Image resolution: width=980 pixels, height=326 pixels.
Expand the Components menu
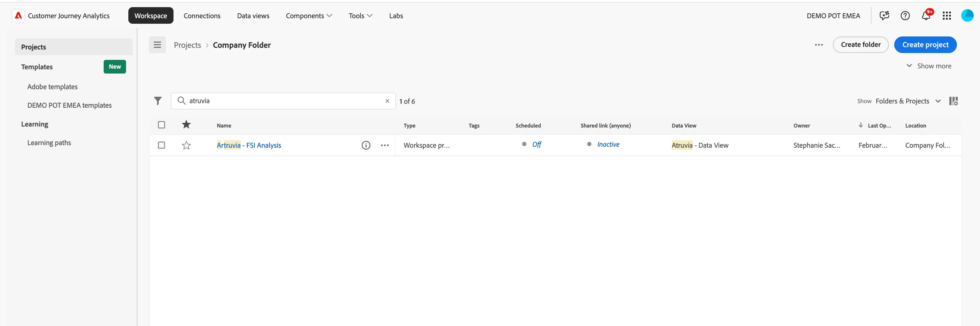[x=309, y=16]
